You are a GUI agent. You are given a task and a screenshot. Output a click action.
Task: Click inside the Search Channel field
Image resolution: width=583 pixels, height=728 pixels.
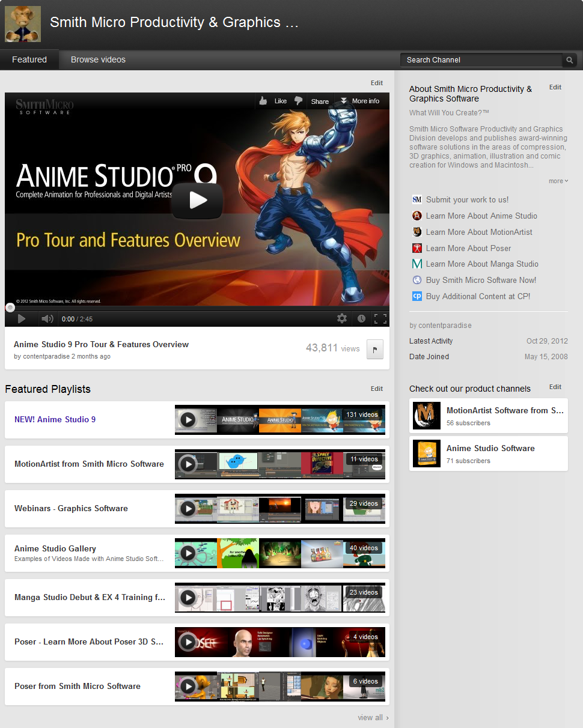click(x=481, y=60)
